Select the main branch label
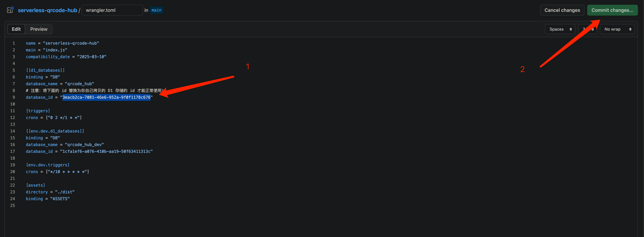 [156, 10]
